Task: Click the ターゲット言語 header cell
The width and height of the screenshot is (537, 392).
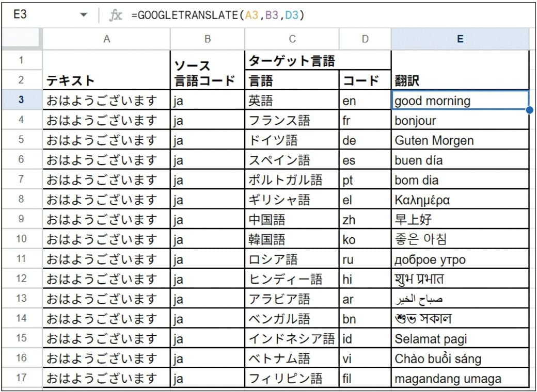Action: [317, 60]
